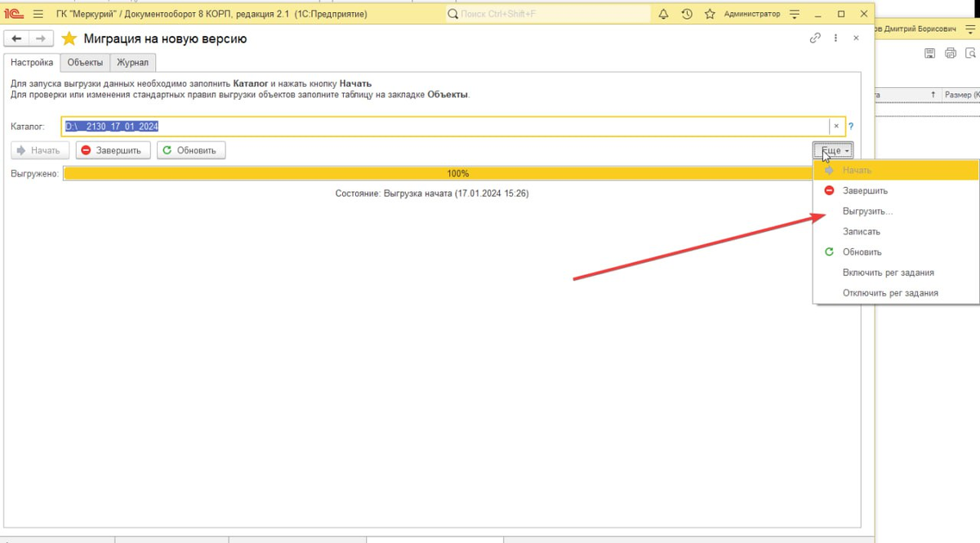Open help question mark beside Каталог
Image resolution: width=980 pixels, height=543 pixels.
(851, 127)
